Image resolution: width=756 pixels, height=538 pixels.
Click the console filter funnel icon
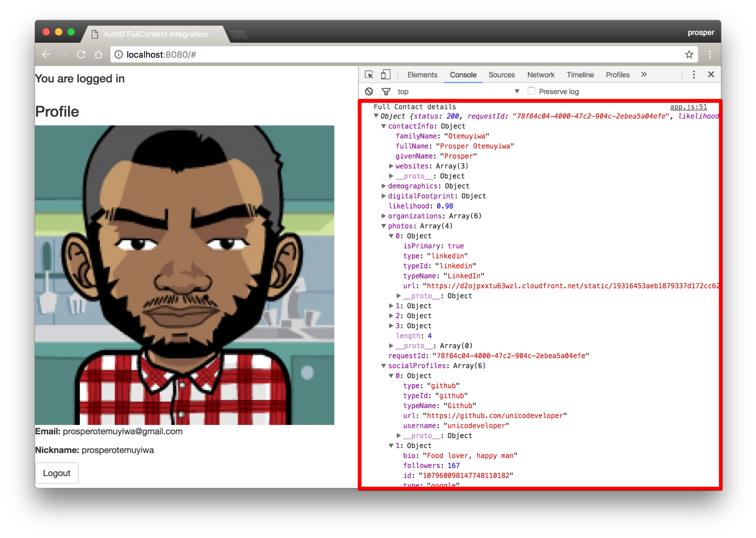pyautogui.click(x=386, y=92)
